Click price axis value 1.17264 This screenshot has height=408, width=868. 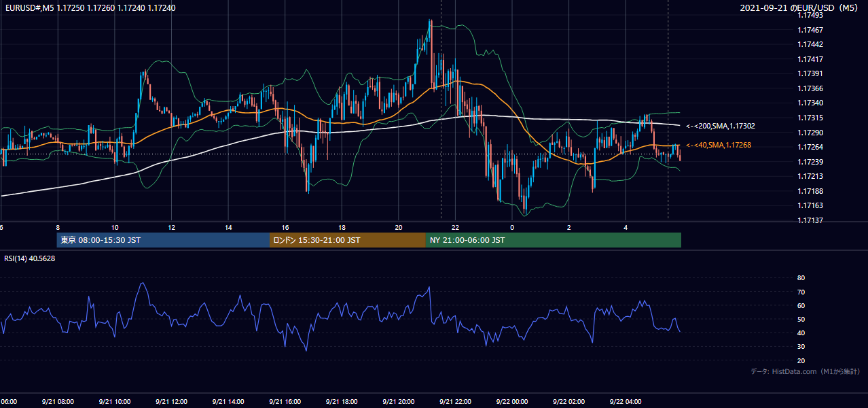coord(811,147)
